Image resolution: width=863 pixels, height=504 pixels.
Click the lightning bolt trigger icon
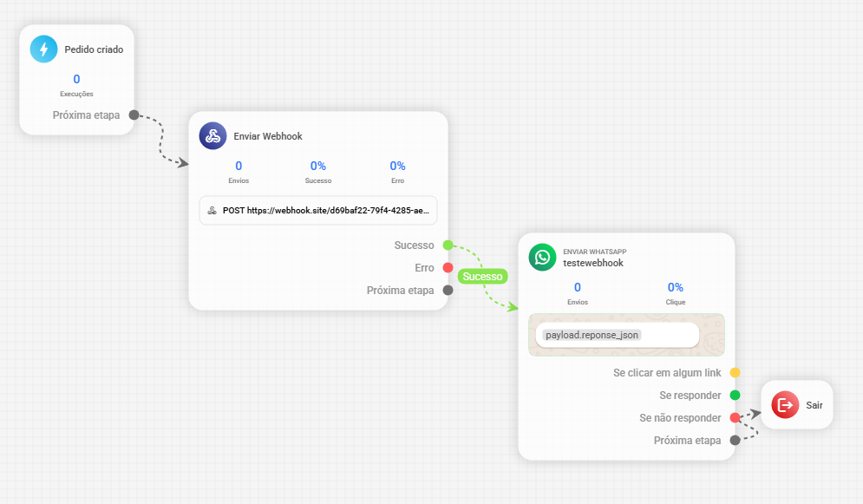click(44, 49)
